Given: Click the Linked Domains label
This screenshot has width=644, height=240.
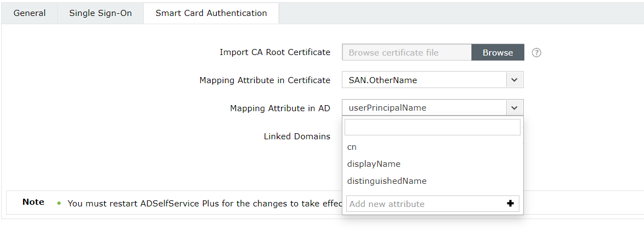Looking at the screenshot, I should click(x=297, y=137).
